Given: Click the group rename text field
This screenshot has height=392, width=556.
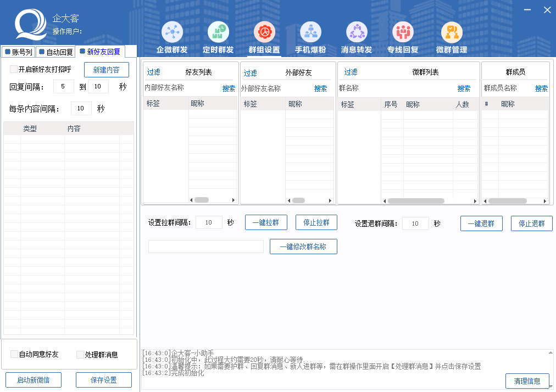Looking at the screenshot, I should click(x=206, y=247).
